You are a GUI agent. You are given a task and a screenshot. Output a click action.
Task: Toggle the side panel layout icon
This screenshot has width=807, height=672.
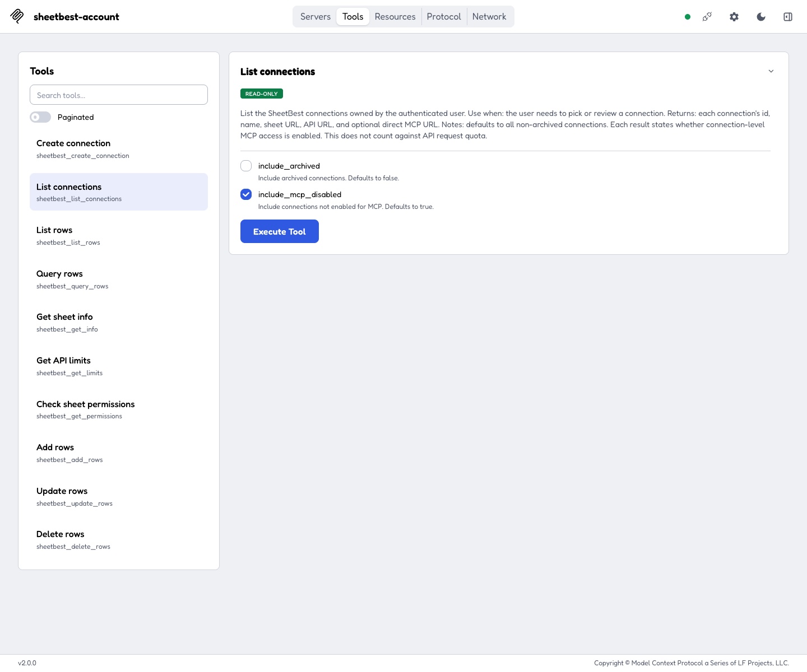(x=788, y=17)
